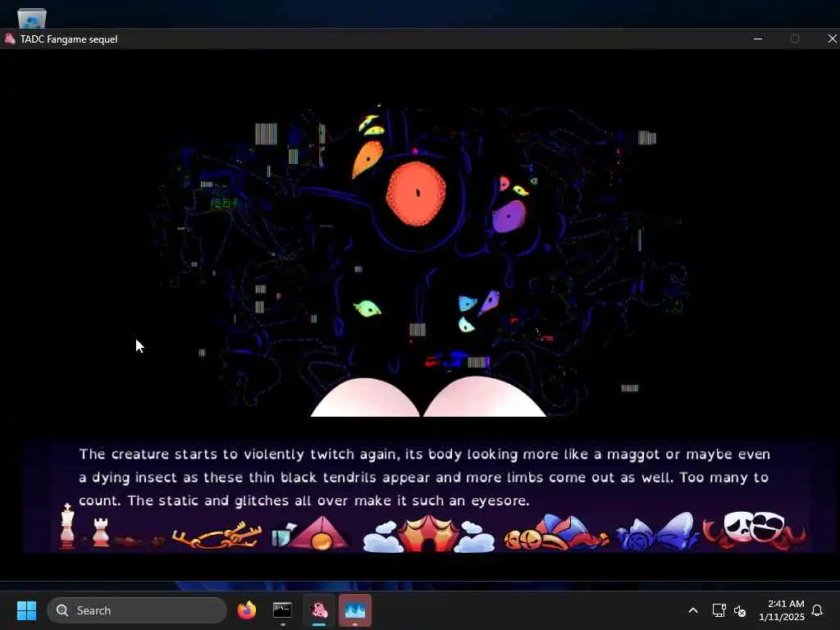The height and width of the screenshot is (630, 840).
Task: Expand the hidden system tray icons chevron
Action: tap(692, 610)
